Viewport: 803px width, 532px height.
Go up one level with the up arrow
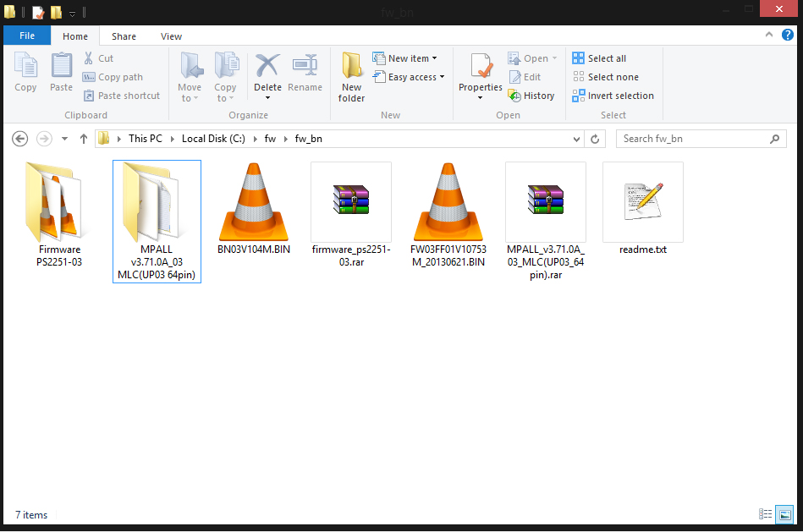[84, 139]
